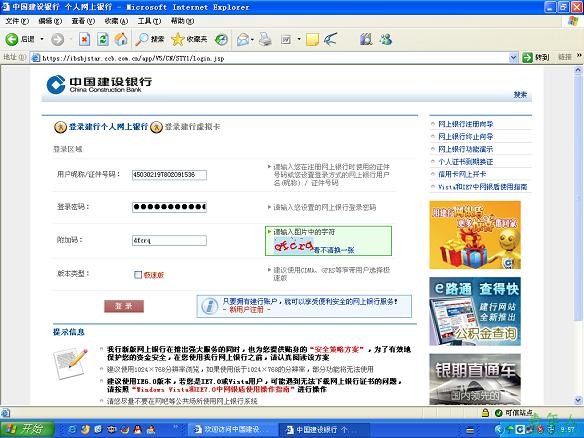The width and height of the screenshot is (584, 438).
Task: Click the Print printer icon
Action: [x=265, y=39]
